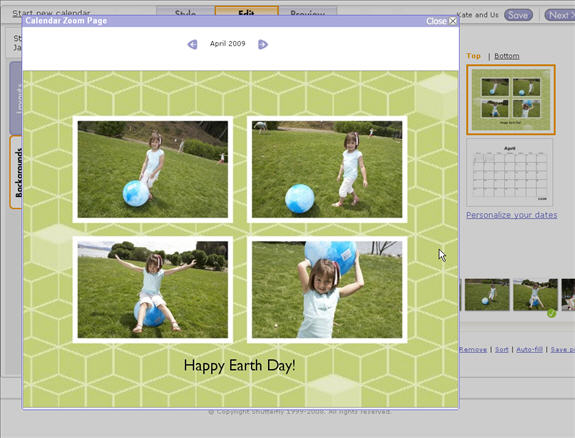Click the top-right photo of girl walking

tap(327, 169)
